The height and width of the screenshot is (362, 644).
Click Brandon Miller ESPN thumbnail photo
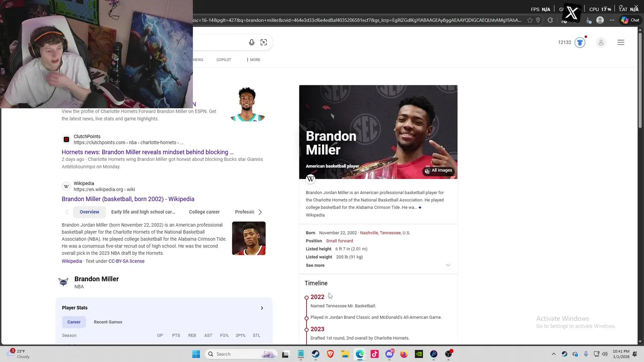248,105
